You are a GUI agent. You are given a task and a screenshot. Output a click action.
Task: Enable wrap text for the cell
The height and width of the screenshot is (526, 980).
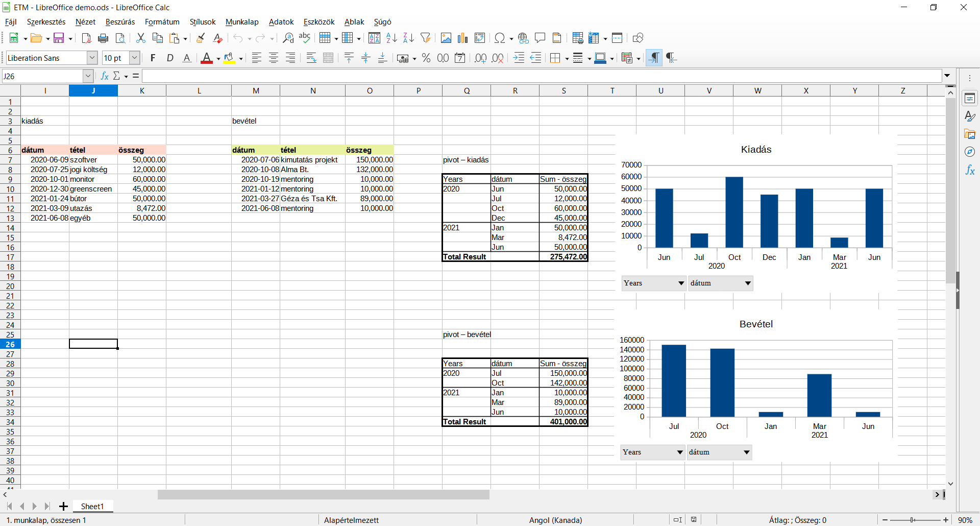[x=310, y=58]
